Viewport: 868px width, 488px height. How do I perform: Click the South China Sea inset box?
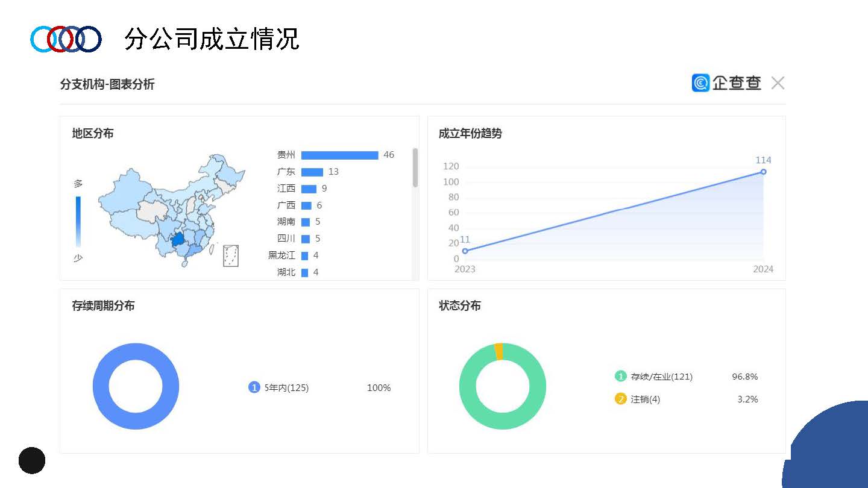(231, 255)
